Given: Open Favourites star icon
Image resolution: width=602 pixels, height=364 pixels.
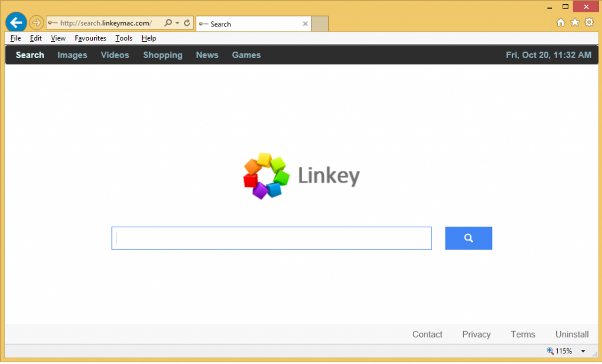Looking at the screenshot, I should (574, 22).
